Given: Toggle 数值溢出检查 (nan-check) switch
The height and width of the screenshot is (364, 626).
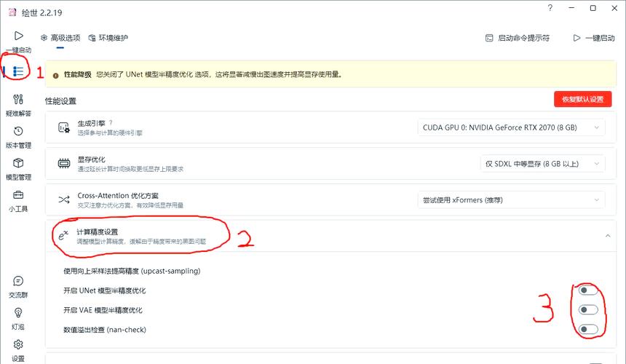Looking at the screenshot, I should [588, 329].
